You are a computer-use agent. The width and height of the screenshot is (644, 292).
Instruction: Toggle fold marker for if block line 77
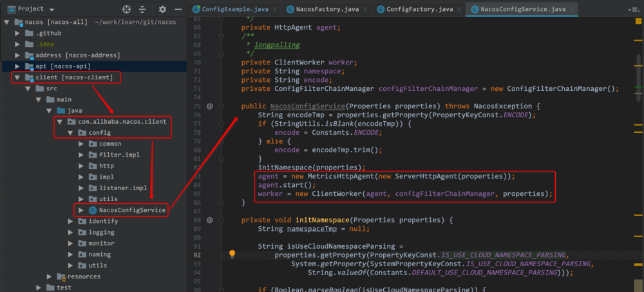(222, 124)
